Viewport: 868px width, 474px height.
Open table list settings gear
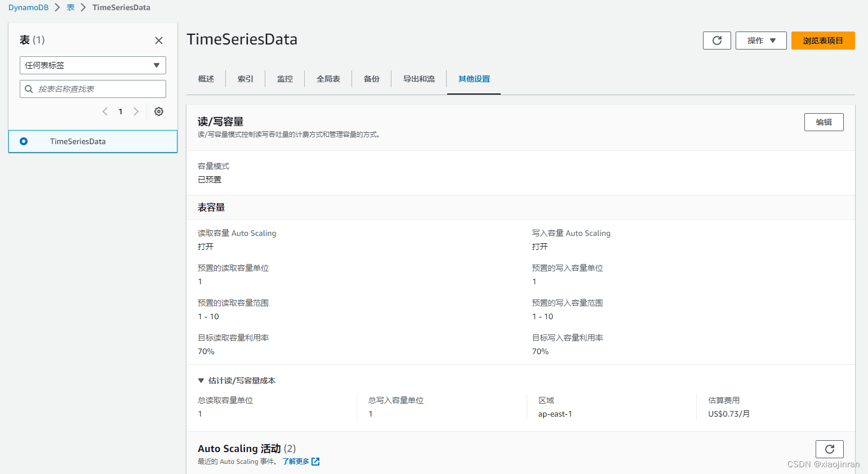159,111
